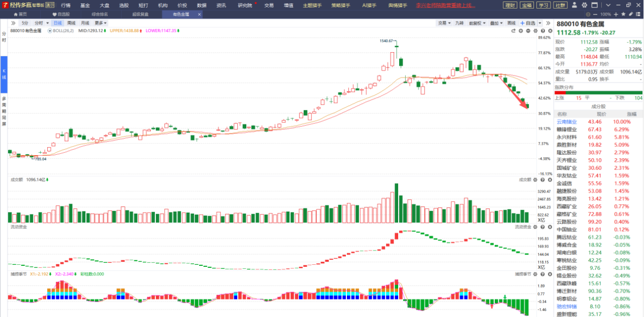The image size is (644, 317).
Task: Switch to the 综合排名 tab
Action: (x=100, y=14)
